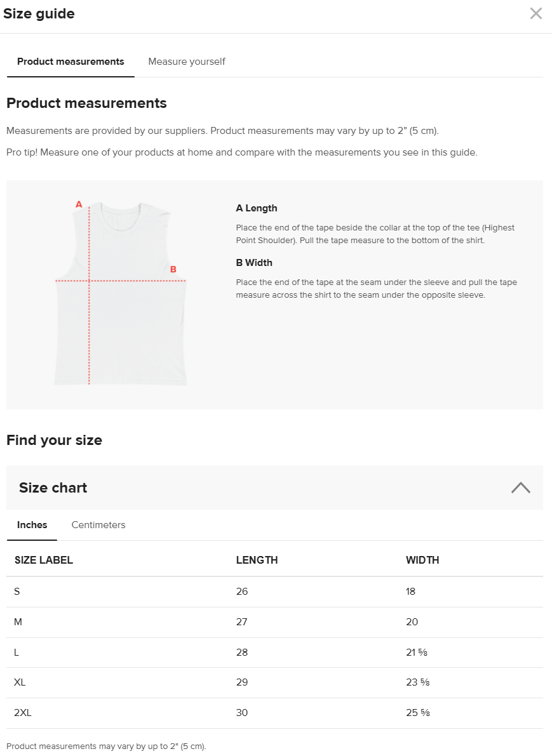Screen dimensions: 552x756
Task: Click the B Width instruction heading
Action: coord(254,263)
